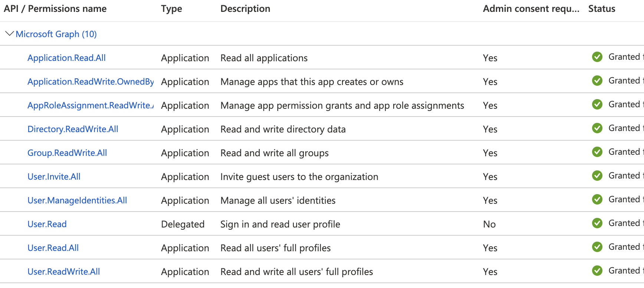The width and height of the screenshot is (644, 288).
Task: Select the User.ManageIdentities.All permission link
Action: pos(77,200)
